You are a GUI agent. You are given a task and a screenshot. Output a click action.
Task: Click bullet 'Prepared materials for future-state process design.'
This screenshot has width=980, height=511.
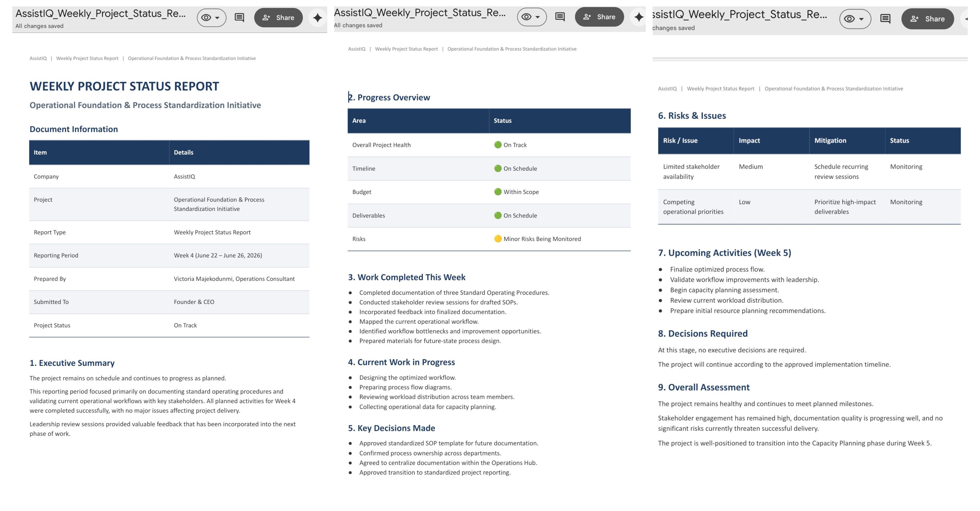point(430,341)
